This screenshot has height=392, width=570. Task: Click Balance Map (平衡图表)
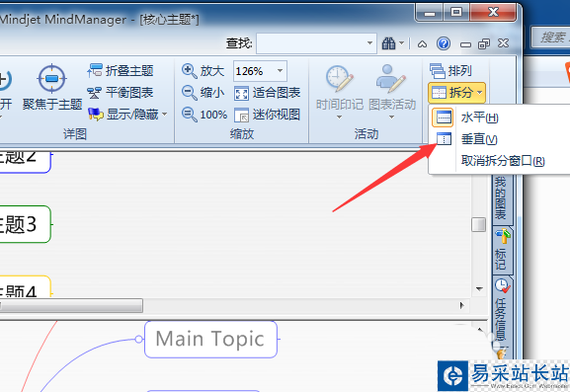(x=121, y=93)
